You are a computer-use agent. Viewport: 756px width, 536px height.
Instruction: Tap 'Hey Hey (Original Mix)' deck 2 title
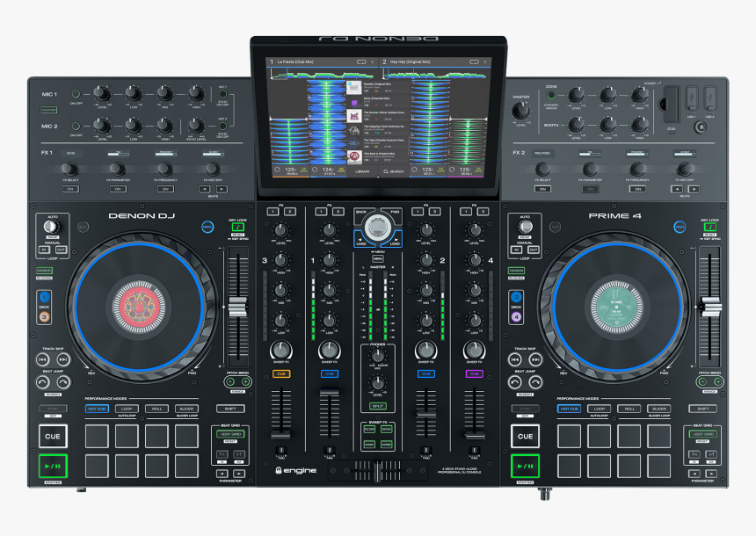(x=411, y=62)
